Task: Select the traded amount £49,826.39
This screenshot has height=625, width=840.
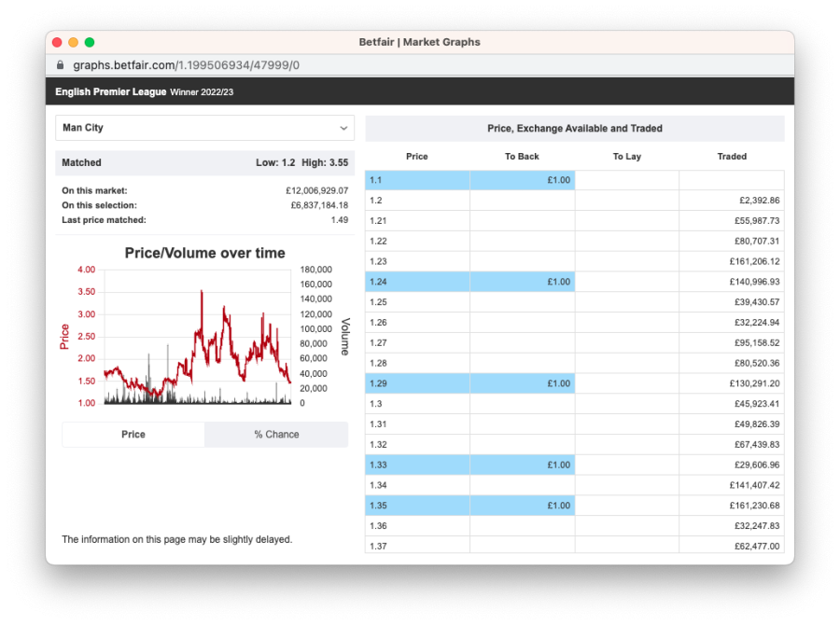Action: (x=757, y=424)
